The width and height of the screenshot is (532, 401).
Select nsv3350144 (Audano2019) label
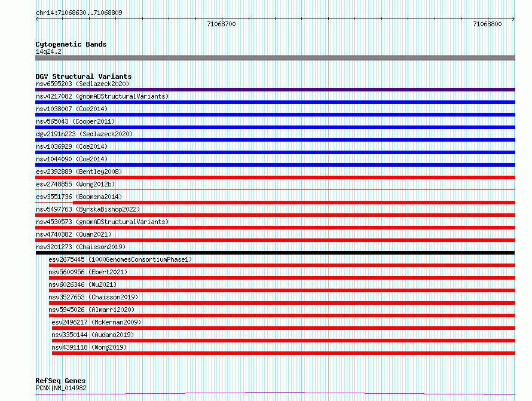tap(93, 335)
